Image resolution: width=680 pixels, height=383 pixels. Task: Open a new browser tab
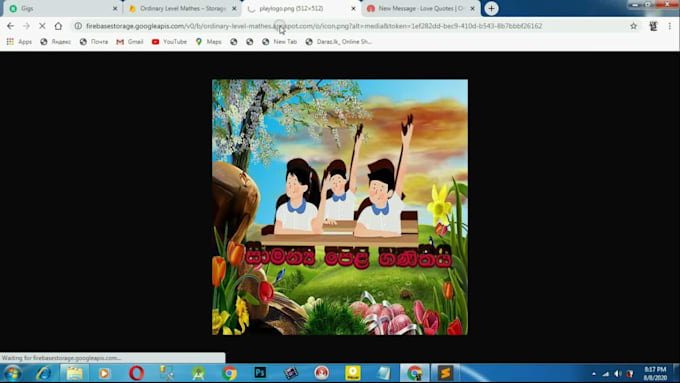(491, 8)
